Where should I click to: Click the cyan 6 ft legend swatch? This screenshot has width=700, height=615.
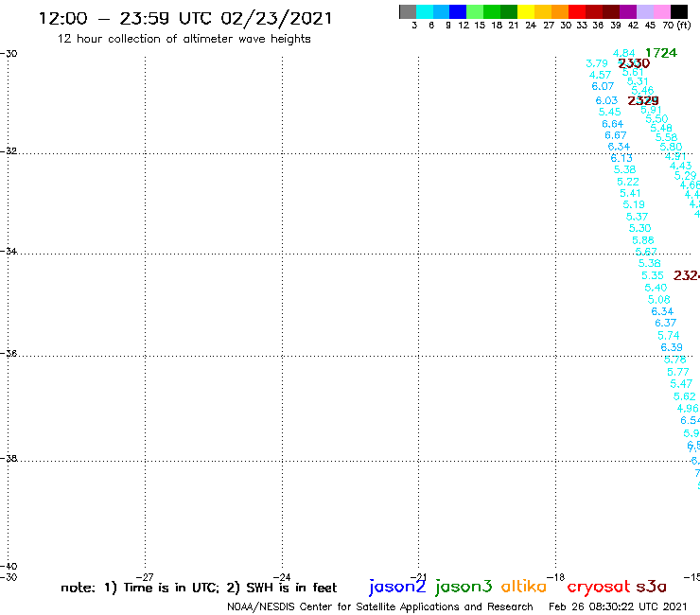pyautogui.click(x=425, y=11)
